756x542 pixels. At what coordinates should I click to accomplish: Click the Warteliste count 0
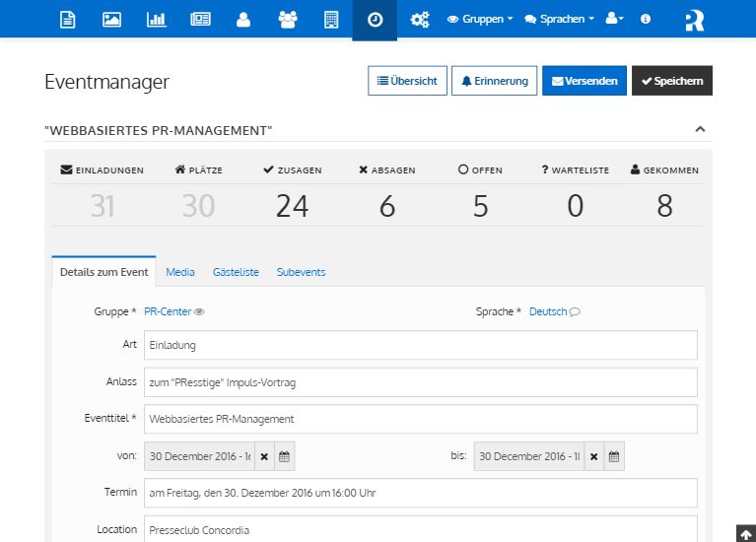[x=576, y=206]
